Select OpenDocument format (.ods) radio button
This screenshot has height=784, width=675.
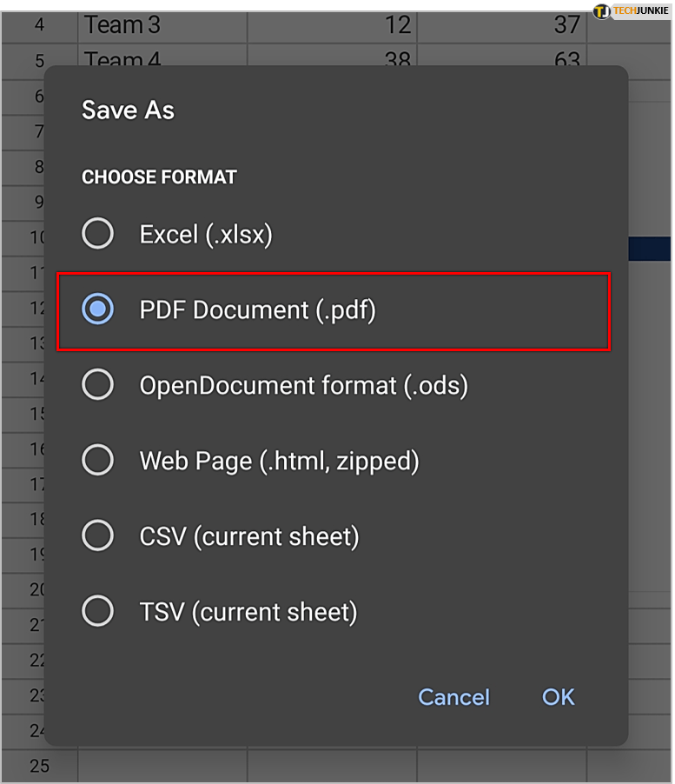tap(97, 385)
